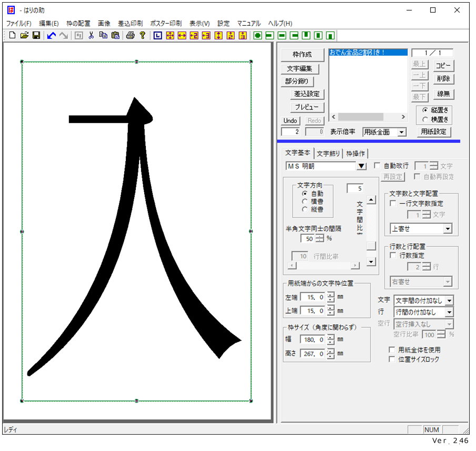The height and width of the screenshot is (451, 476).
Task: Click the 幅 width input field
Action: click(313, 339)
